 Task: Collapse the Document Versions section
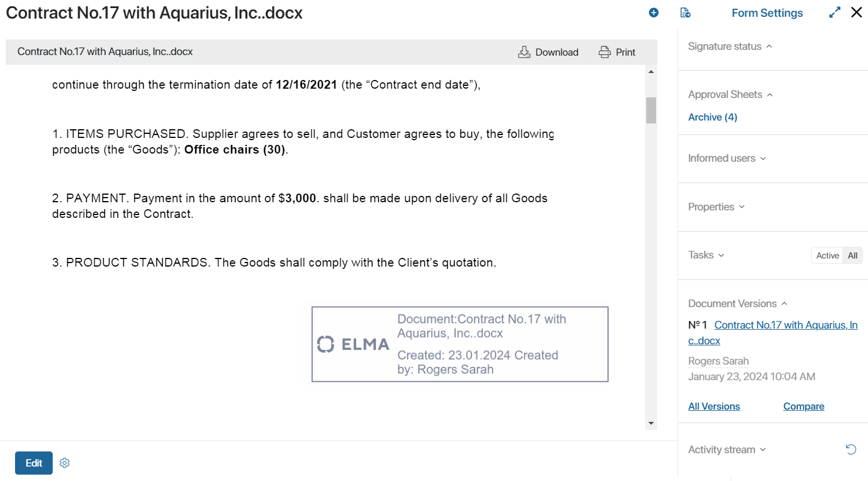tap(738, 304)
